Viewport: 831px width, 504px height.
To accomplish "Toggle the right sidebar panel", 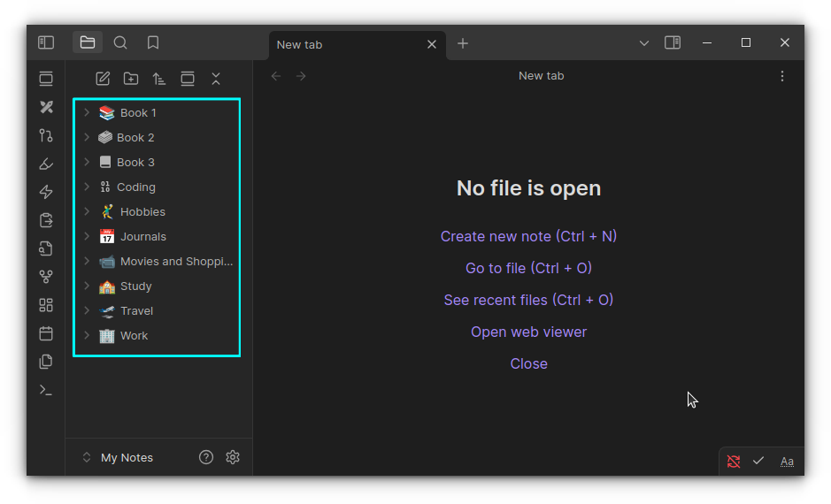I will click(673, 42).
